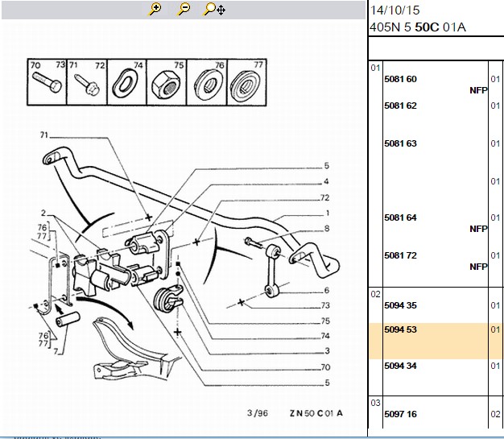
Task: Open part number 5081 72
Action: (x=400, y=255)
